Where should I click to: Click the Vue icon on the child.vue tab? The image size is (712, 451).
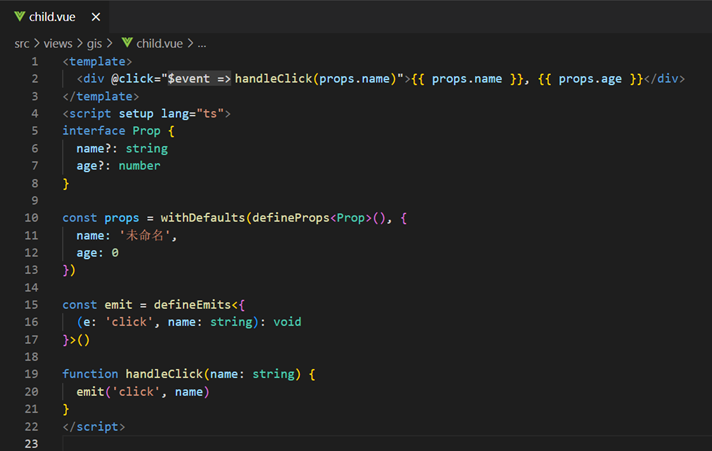20,16
